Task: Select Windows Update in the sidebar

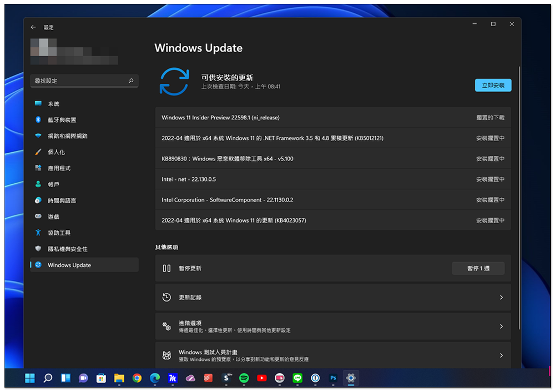Action: pos(84,265)
